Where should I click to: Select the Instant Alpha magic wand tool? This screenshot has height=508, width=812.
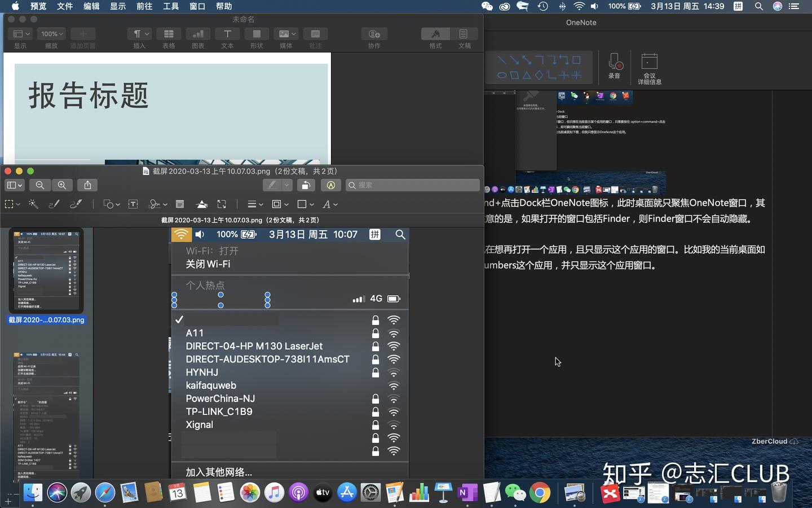(33, 204)
